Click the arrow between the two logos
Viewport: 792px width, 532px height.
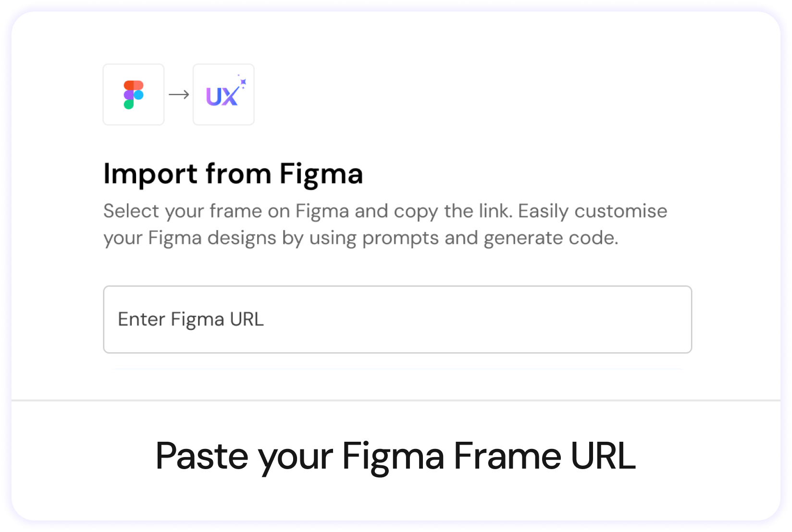click(x=179, y=95)
